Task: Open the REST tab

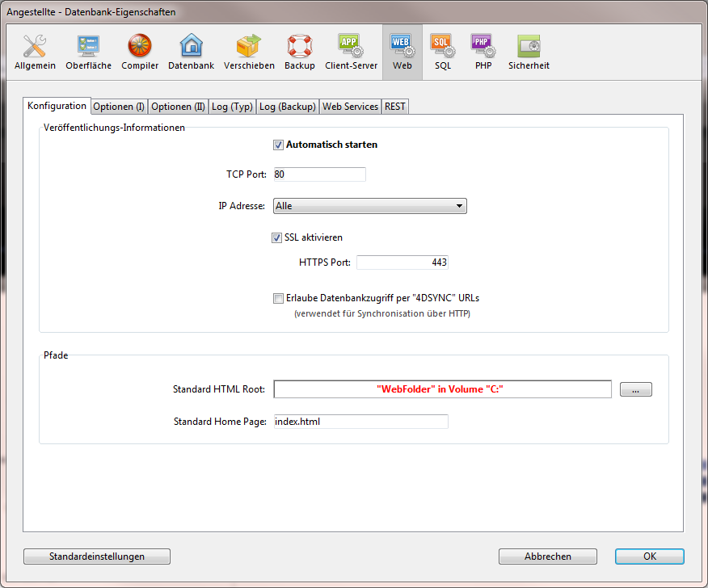Action: tap(395, 107)
